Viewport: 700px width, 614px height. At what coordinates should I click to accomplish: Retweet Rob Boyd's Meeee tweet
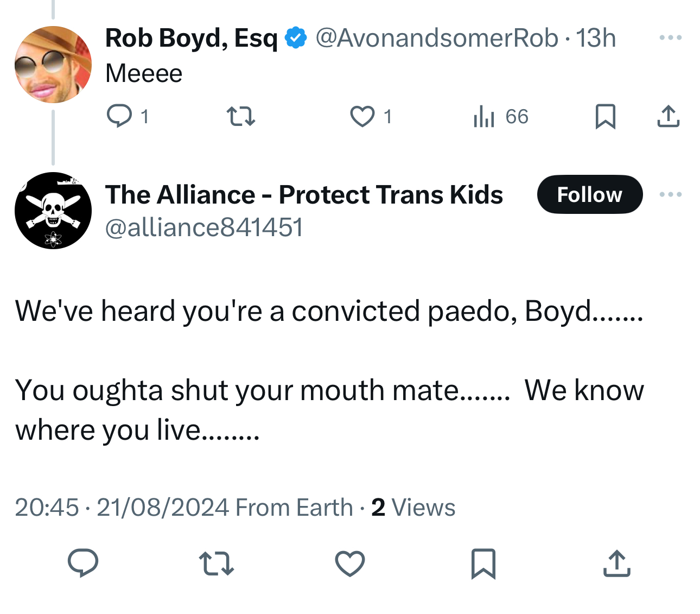point(240,116)
